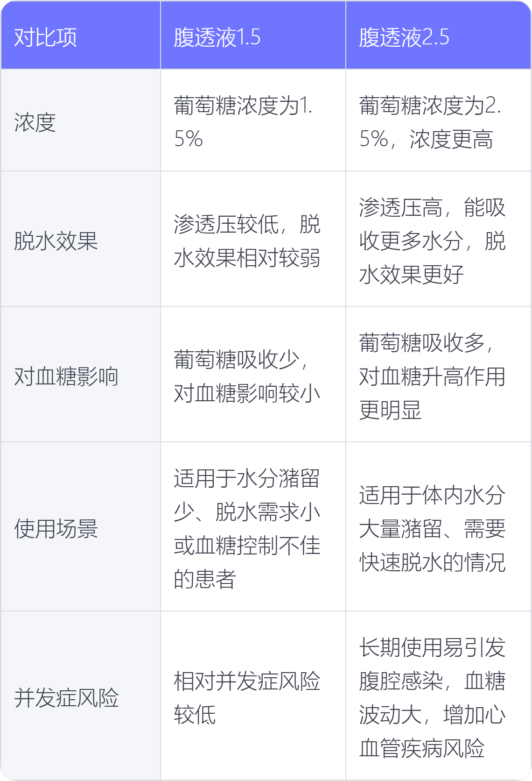
Task: Click cell 渗透压较低，脱水效果相对较弱
Action: [253, 239]
